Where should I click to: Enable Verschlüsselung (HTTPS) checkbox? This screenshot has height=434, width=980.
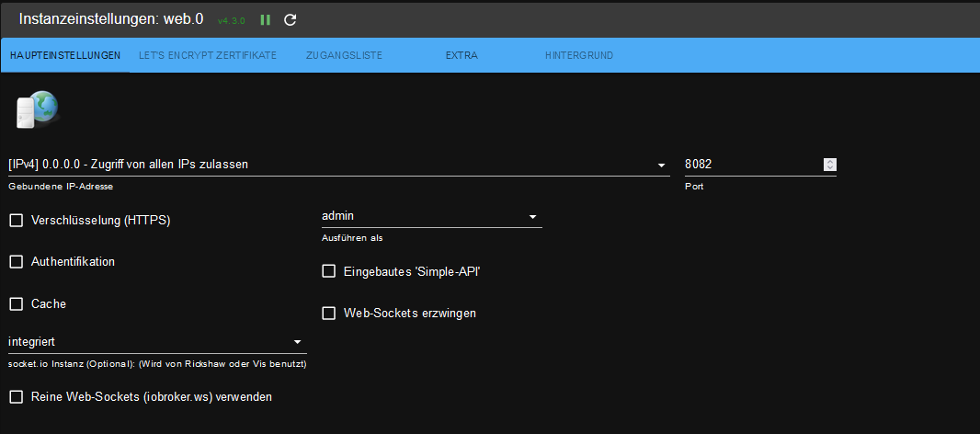coord(17,221)
